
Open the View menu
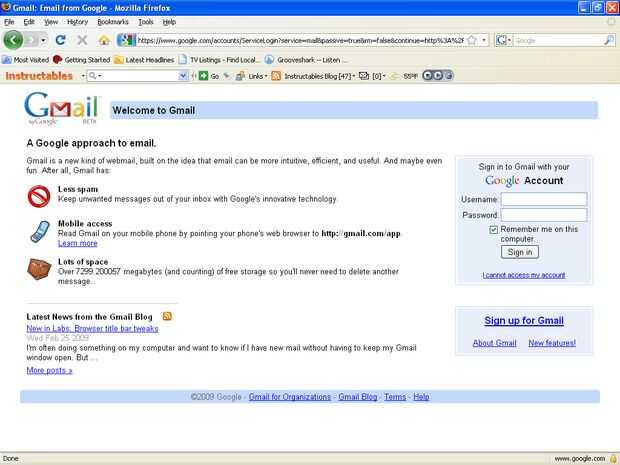point(51,22)
